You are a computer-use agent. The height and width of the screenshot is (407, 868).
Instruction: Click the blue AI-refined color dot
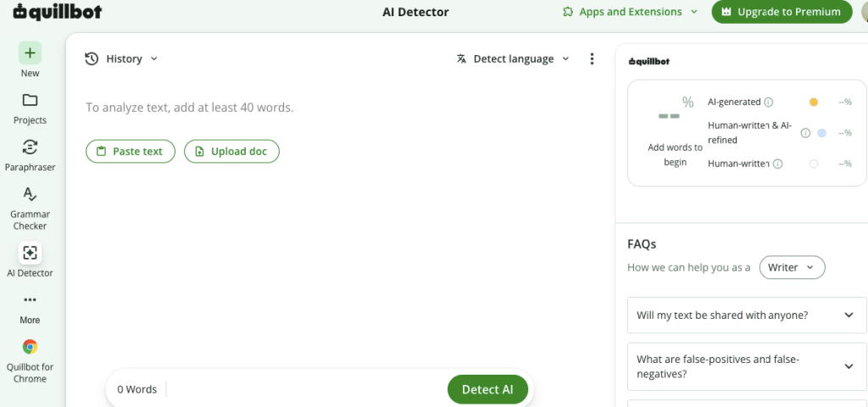[x=821, y=133]
